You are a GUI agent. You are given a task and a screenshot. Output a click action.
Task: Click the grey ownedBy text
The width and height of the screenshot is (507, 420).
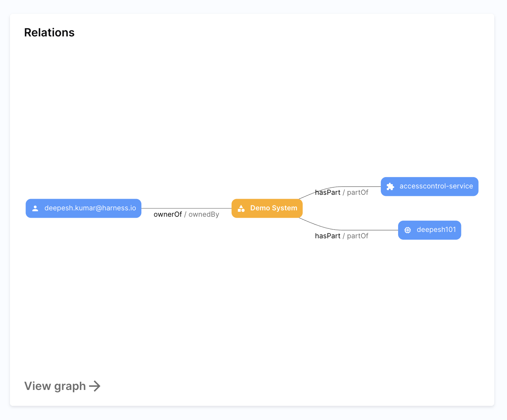point(204,214)
